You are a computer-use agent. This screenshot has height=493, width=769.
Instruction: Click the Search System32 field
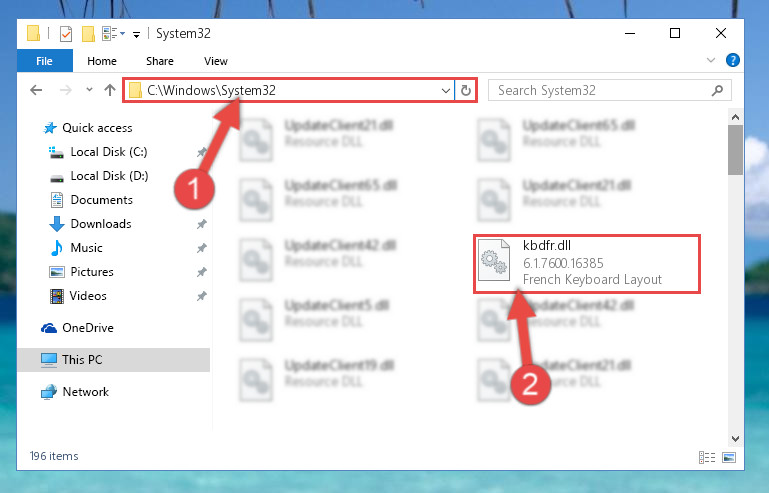point(603,90)
